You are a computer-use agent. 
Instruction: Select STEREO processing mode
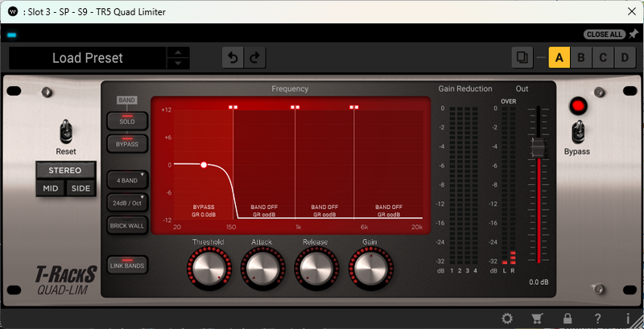coord(66,171)
